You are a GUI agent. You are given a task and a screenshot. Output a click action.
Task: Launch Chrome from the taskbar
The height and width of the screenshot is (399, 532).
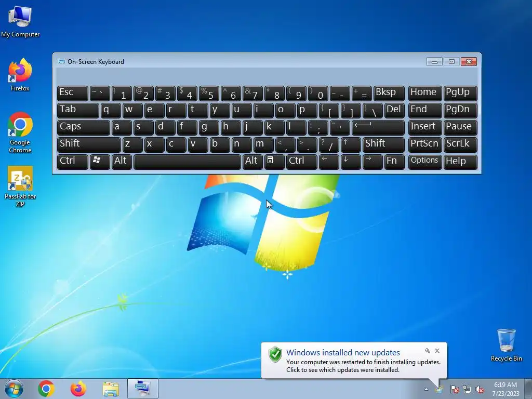(x=46, y=389)
